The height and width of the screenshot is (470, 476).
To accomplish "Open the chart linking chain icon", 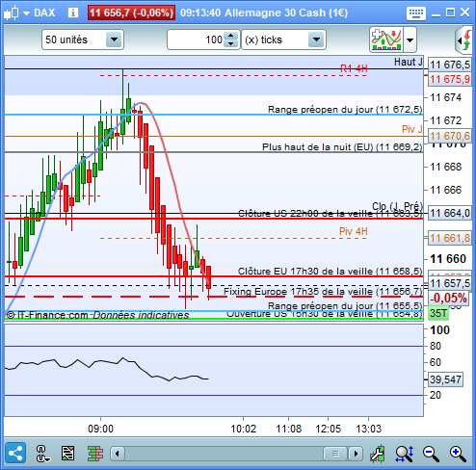I will (x=42, y=454).
